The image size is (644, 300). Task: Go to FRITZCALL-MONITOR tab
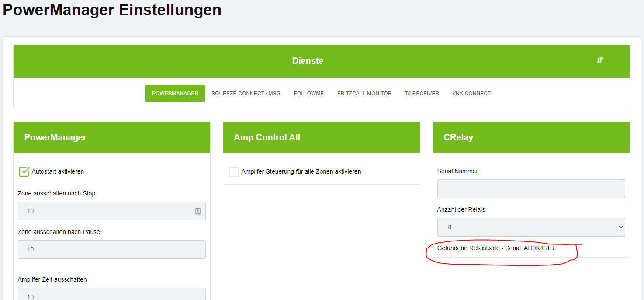click(364, 94)
